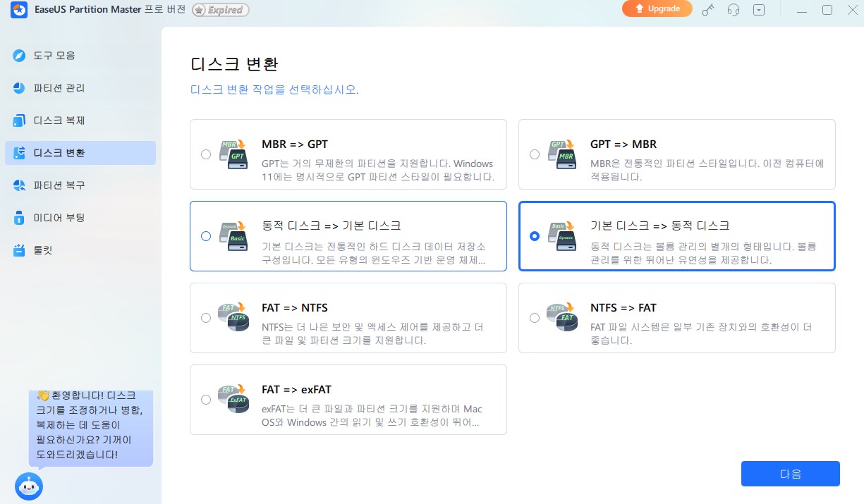The image size is (864, 504).
Task: Enable the NTFS => FAT option
Action: 535,317
